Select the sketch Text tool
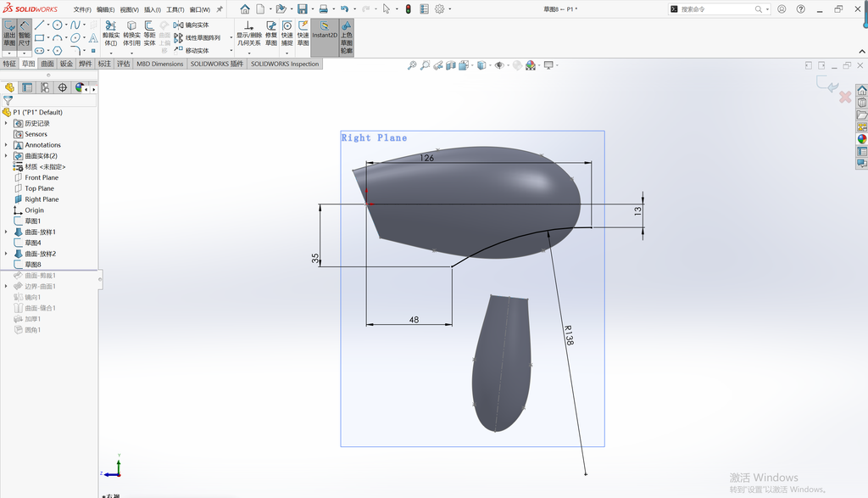 pos(93,37)
